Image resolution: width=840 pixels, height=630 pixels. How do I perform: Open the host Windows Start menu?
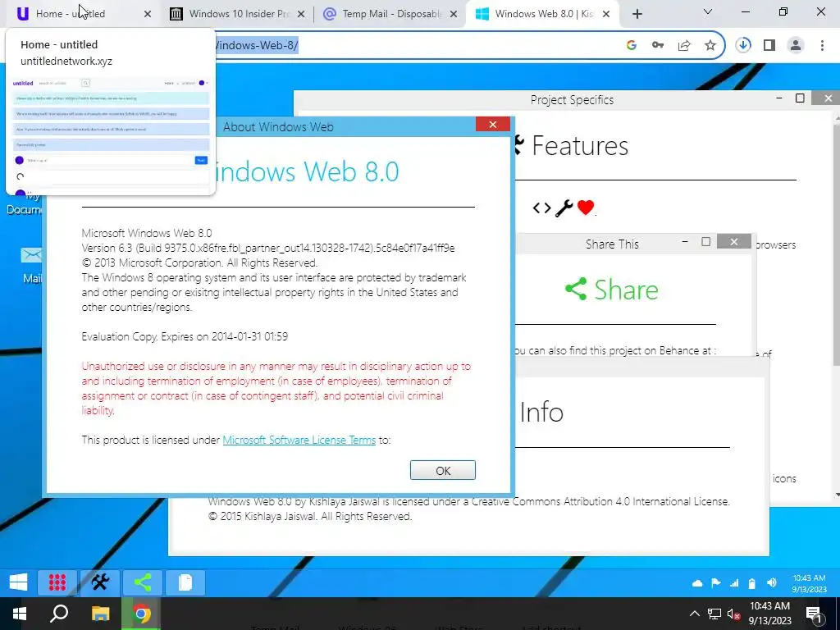point(20,614)
